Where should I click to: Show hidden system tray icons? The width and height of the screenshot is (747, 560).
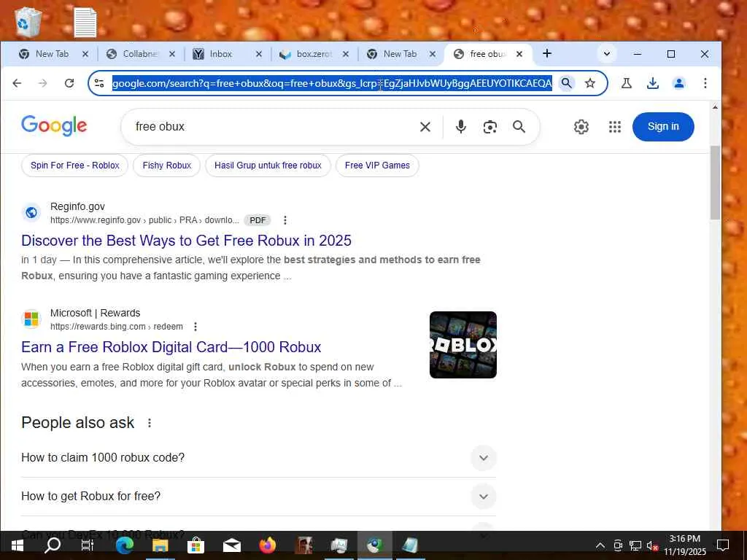600,545
